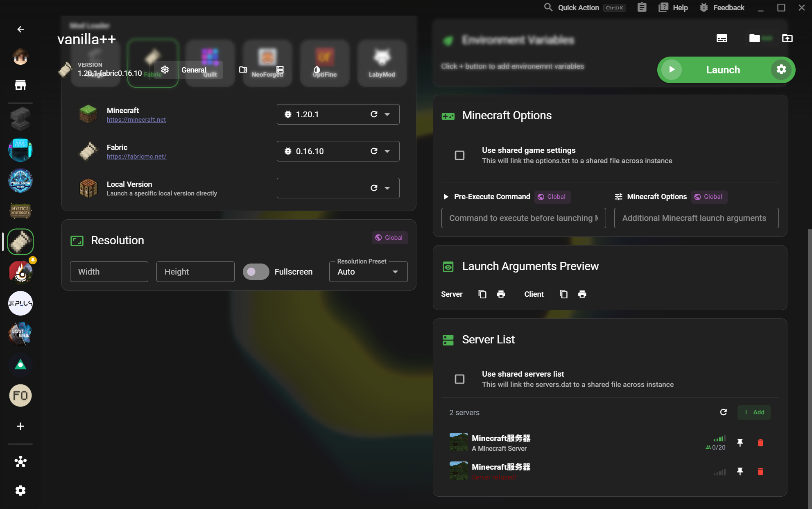The image size is (812, 509).
Task: Open the clipboard tasks icon in title bar
Action: tap(642, 7)
